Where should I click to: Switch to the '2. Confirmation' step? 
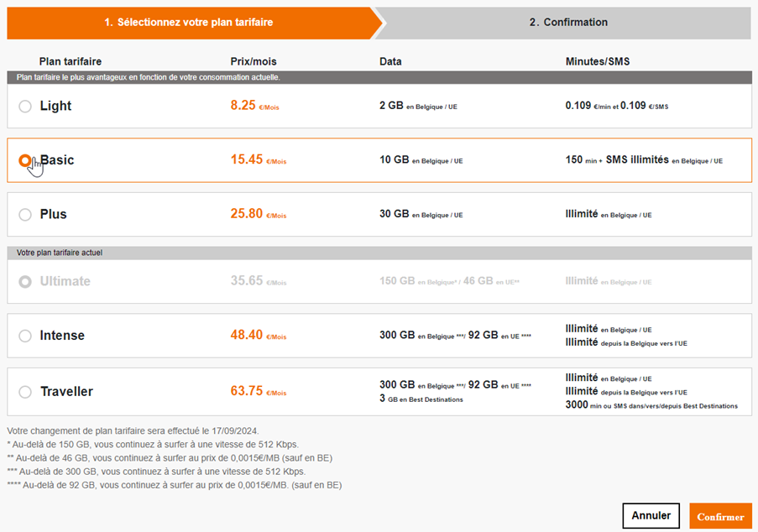pos(568,23)
